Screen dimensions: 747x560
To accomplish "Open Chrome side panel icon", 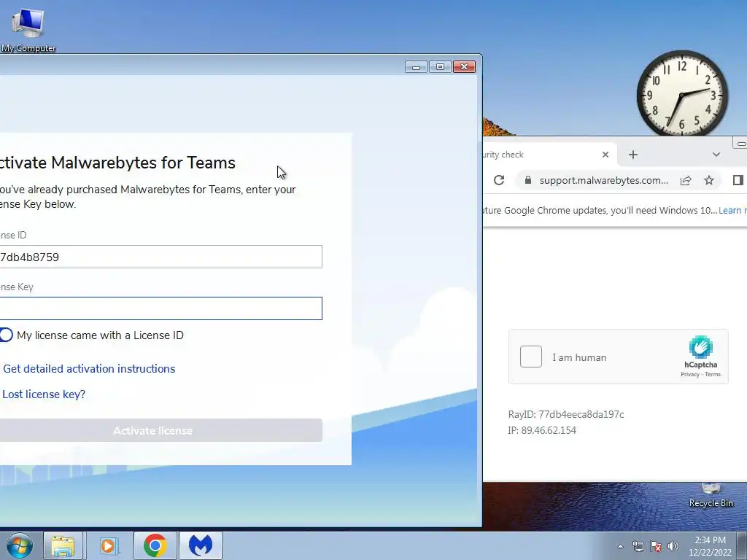I will coord(738,180).
